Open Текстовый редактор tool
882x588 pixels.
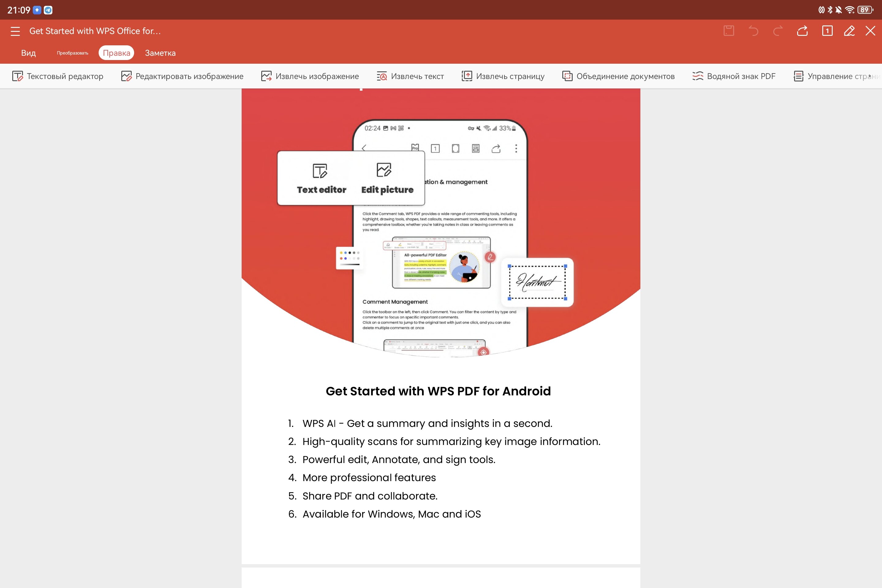point(58,76)
